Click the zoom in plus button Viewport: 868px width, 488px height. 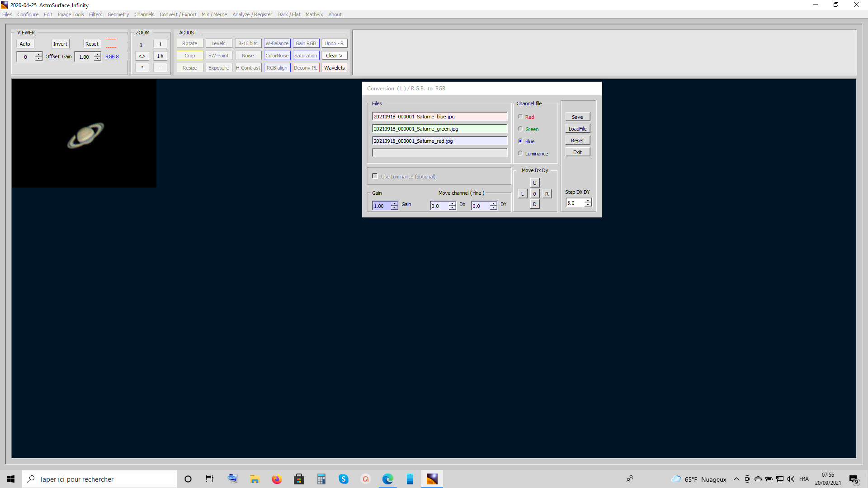(x=160, y=44)
